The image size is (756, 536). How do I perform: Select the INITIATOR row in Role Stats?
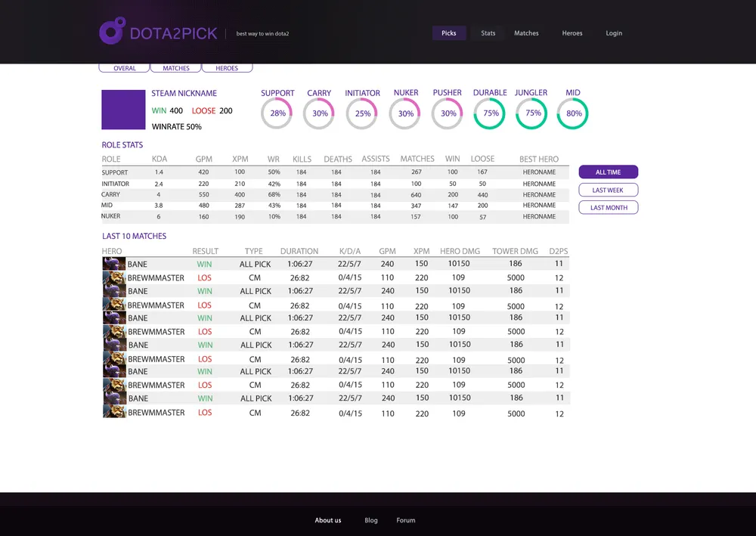click(335, 184)
